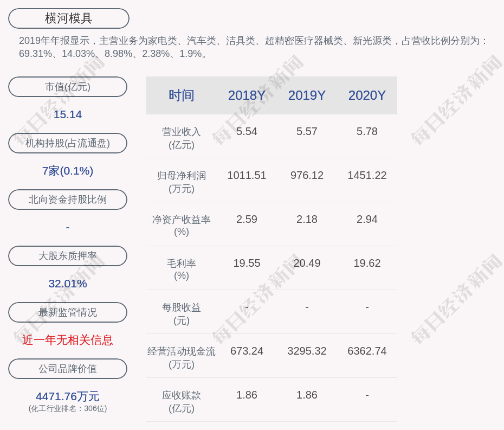Click net profit value 1011.51
This screenshot has width=504, height=430.
[x=247, y=175]
